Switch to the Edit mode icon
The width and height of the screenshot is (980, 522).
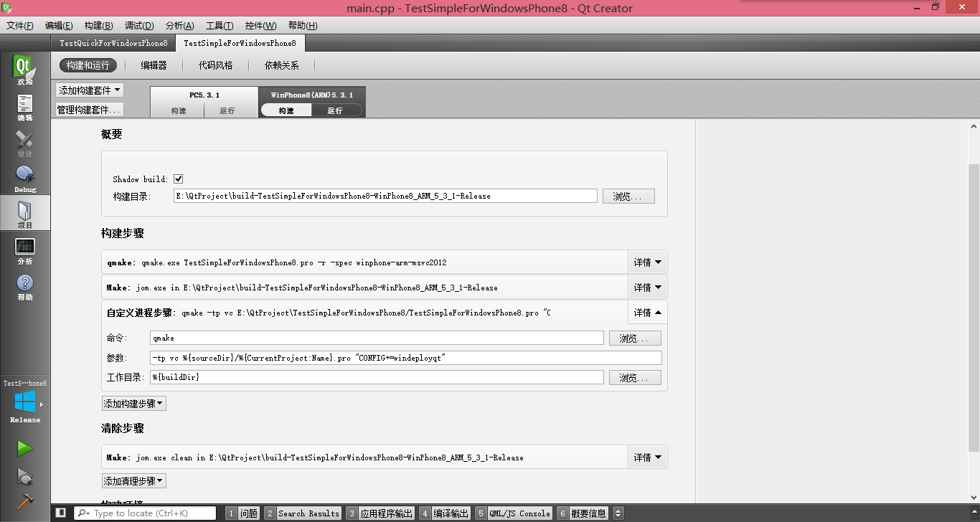point(25,105)
